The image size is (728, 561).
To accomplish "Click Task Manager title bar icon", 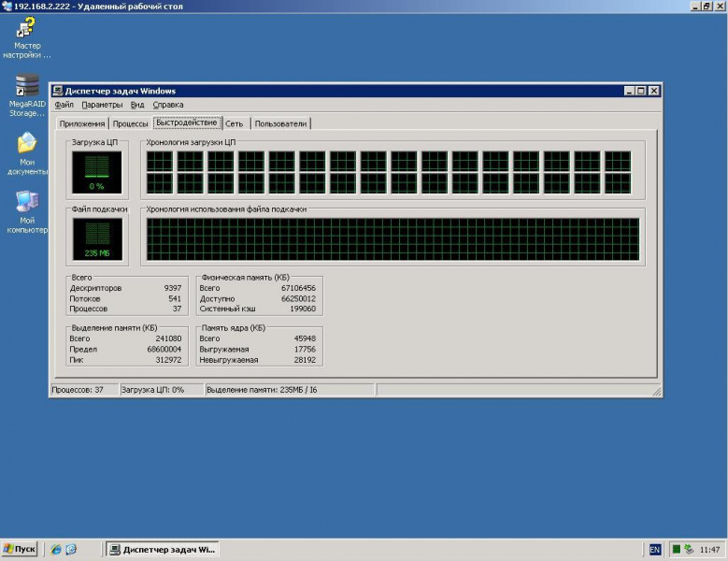I will (58, 91).
